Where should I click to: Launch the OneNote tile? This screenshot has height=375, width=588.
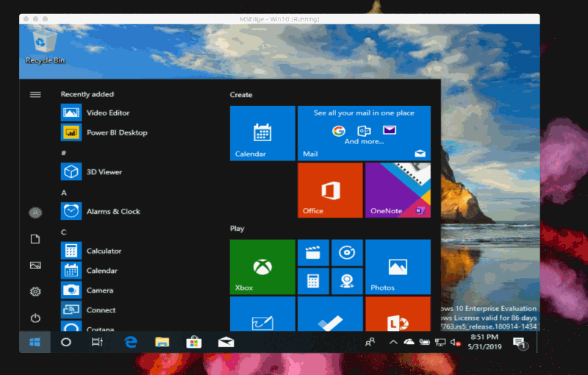tap(398, 190)
